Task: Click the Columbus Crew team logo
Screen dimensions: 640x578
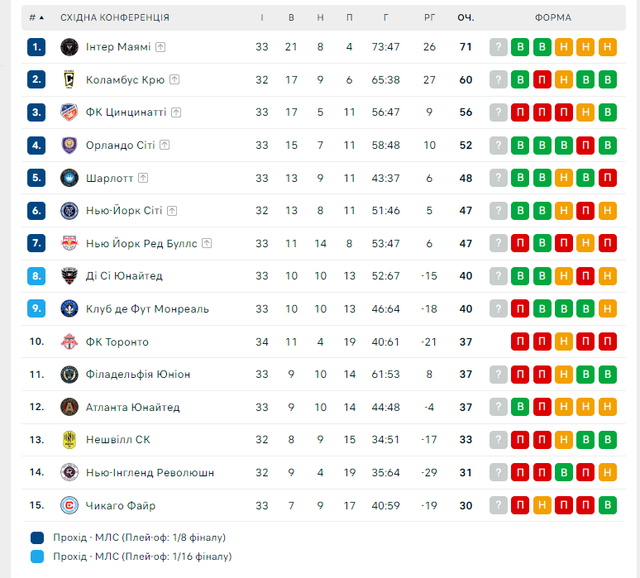Action: (x=69, y=80)
